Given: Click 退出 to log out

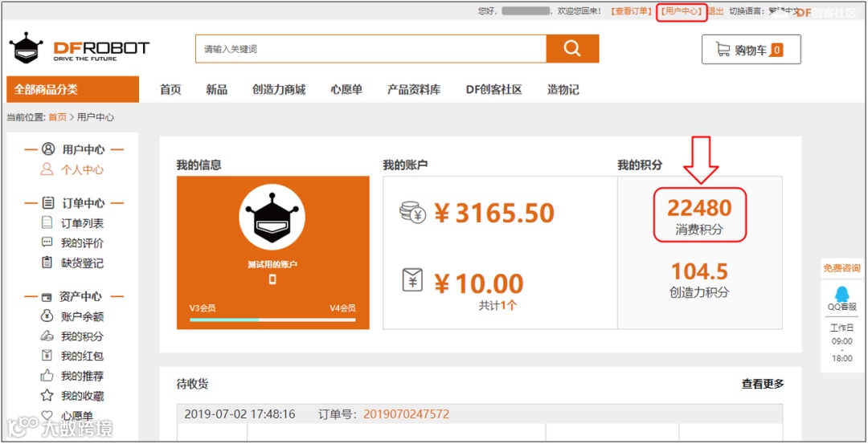Looking at the screenshot, I should click(715, 11).
